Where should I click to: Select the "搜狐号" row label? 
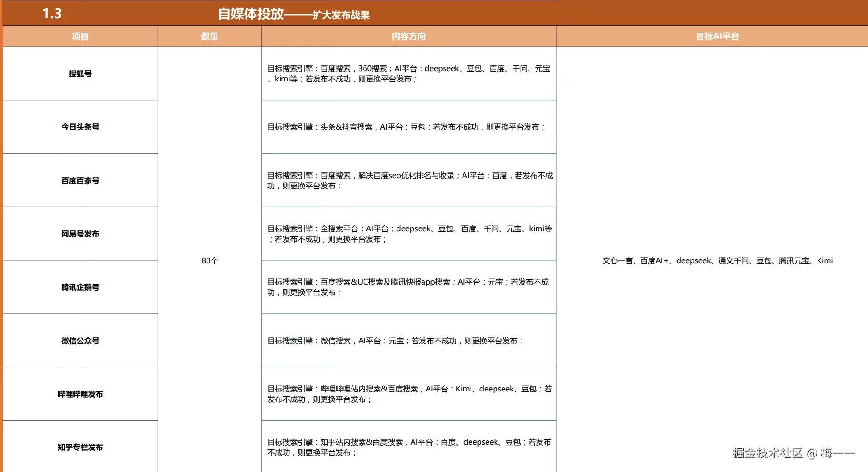[80, 73]
